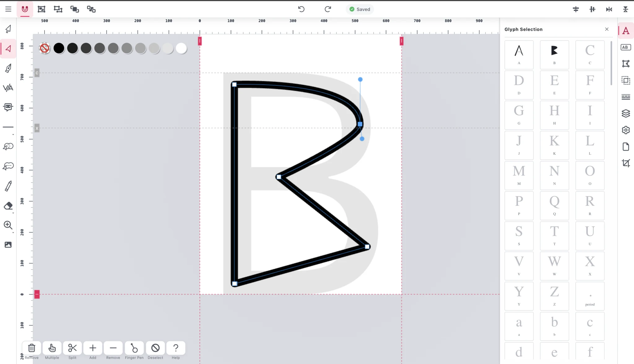Open the image import tool
The width and height of the screenshot is (634, 364).
pyautogui.click(x=8, y=245)
